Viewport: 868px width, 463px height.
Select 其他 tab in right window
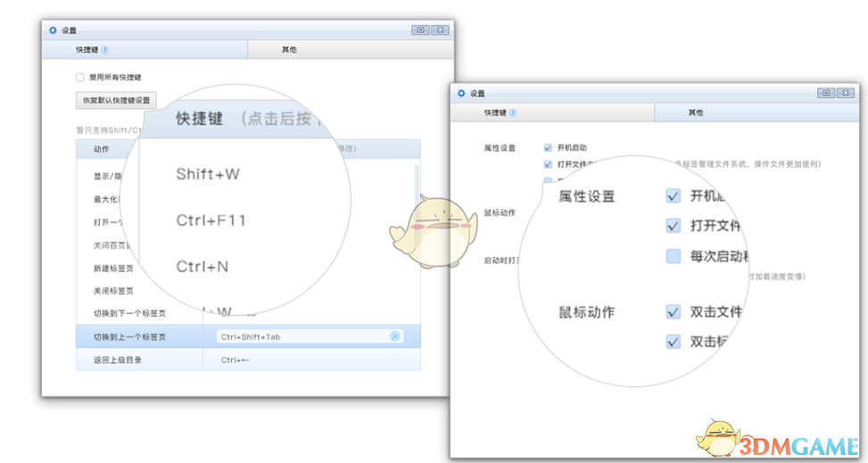coord(756,113)
